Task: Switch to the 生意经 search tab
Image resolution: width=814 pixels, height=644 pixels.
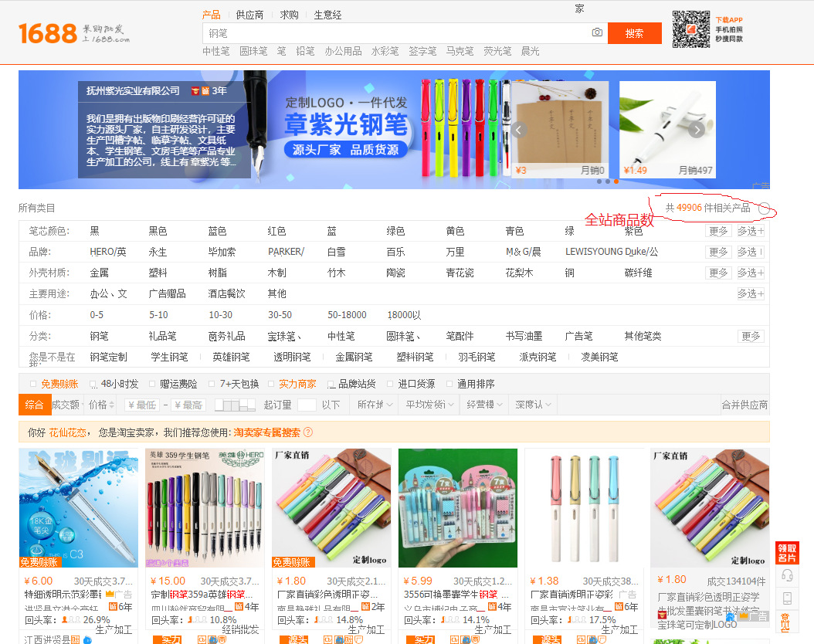Action: click(x=327, y=15)
